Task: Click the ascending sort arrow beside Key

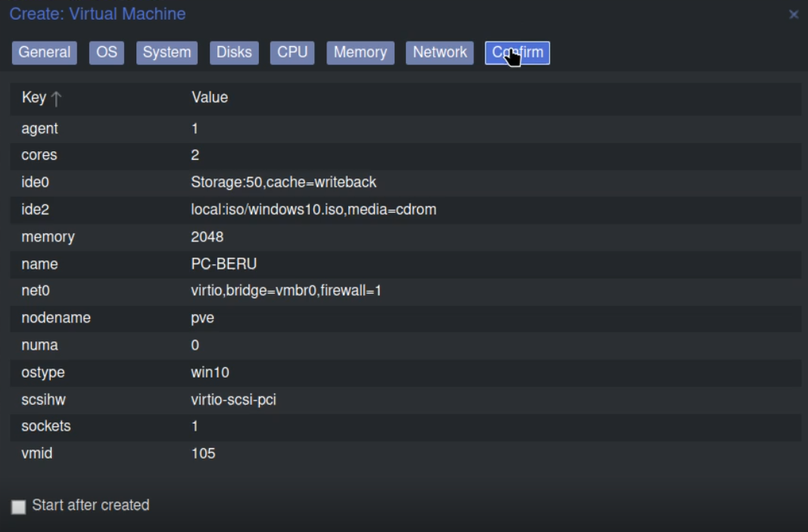Action: [x=56, y=98]
